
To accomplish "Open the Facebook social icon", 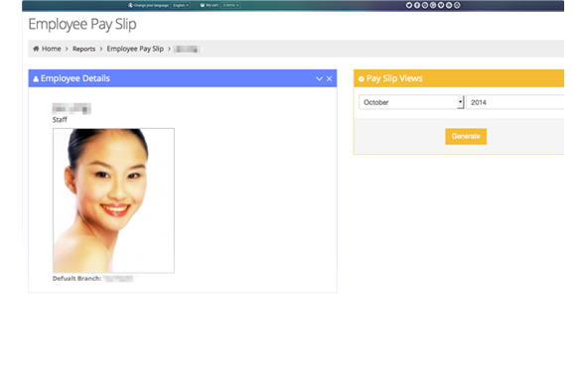I will click(416, 5).
